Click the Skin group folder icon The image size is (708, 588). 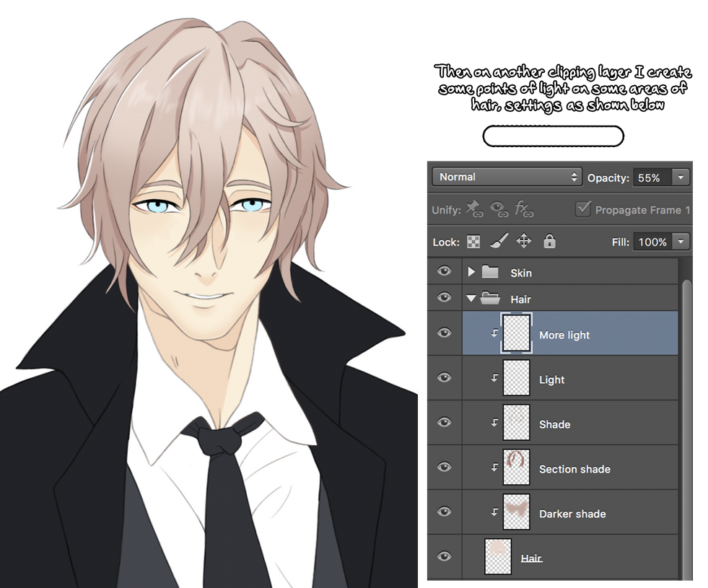tap(490, 272)
